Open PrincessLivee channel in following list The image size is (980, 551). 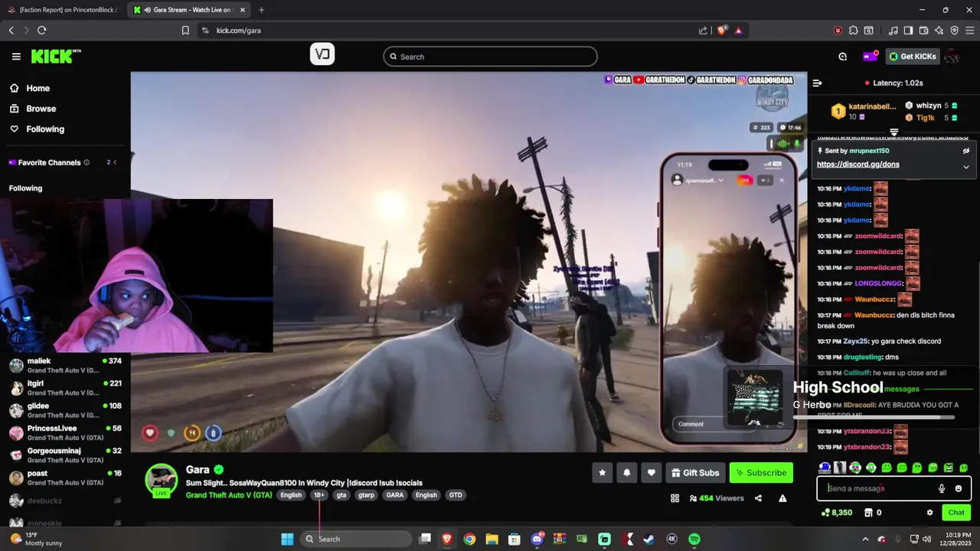click(x=65, y=433)
